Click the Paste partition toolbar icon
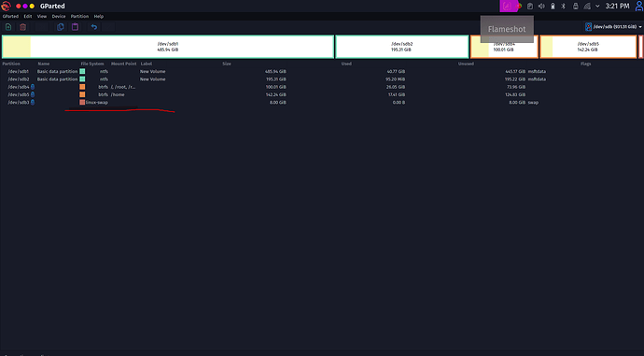This screenshot has width=644, height=356. tap(76, 27)
